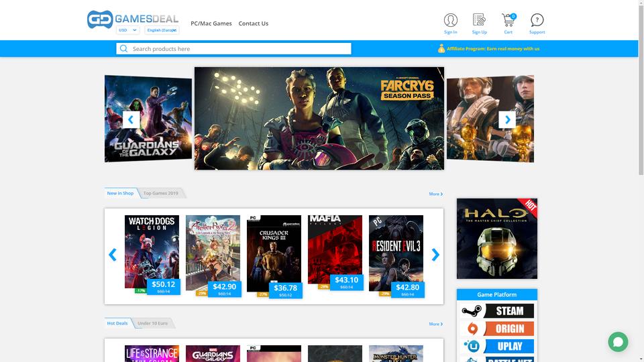Open Atelier Ryza 2 product
The width and height of the screenshot is (644, 362).
pos(213,253)
